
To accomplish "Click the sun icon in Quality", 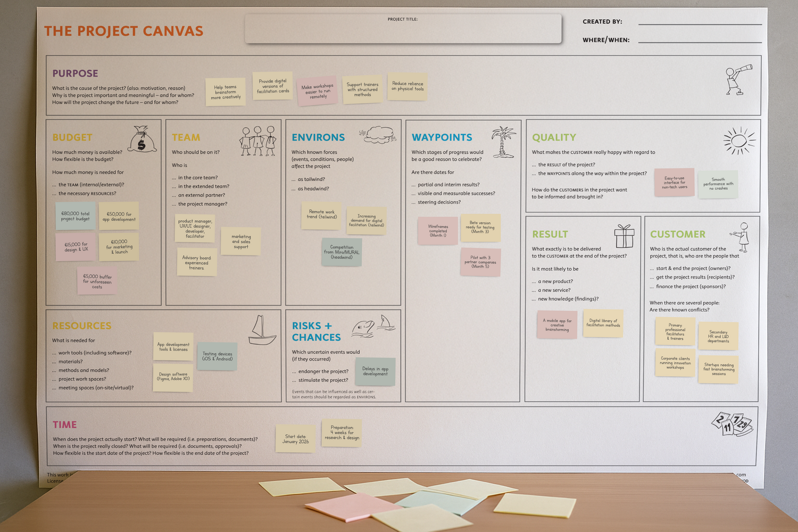I will pos(739,141).
